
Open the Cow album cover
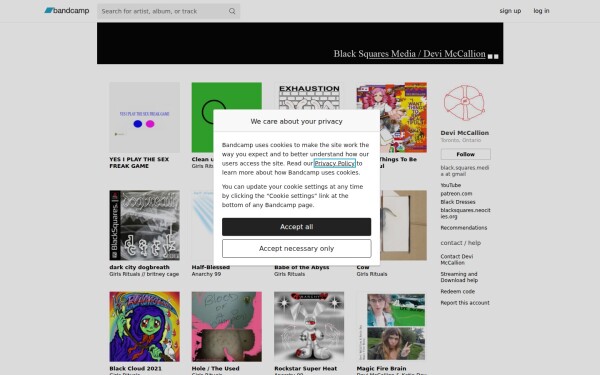(403, 225)
